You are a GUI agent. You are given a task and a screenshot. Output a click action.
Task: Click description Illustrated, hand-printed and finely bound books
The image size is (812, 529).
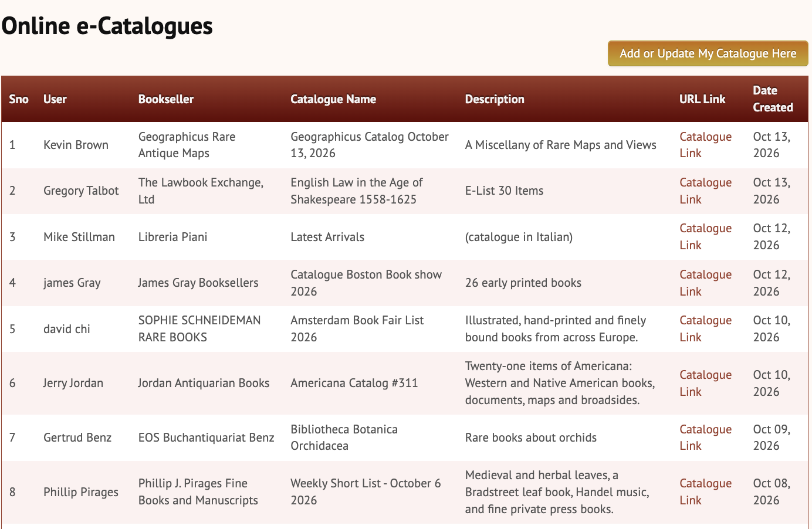point(556,328)
